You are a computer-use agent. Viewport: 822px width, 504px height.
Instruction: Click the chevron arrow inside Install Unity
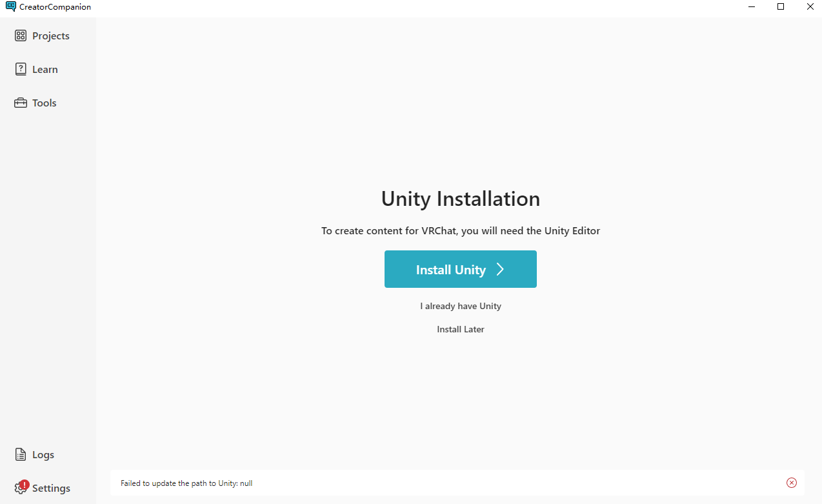pyautogui.click(x=501, y=269)
